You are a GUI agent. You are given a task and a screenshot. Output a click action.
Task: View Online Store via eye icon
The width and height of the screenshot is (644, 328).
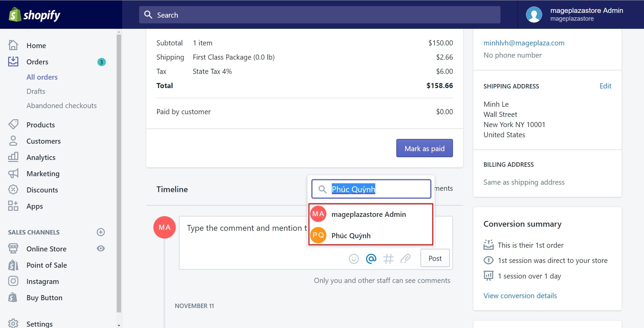[x=101, y=248]
